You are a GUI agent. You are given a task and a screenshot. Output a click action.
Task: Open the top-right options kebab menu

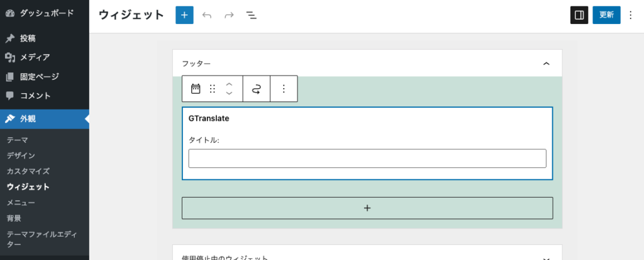pyautogui.click(x=631, y=15)
